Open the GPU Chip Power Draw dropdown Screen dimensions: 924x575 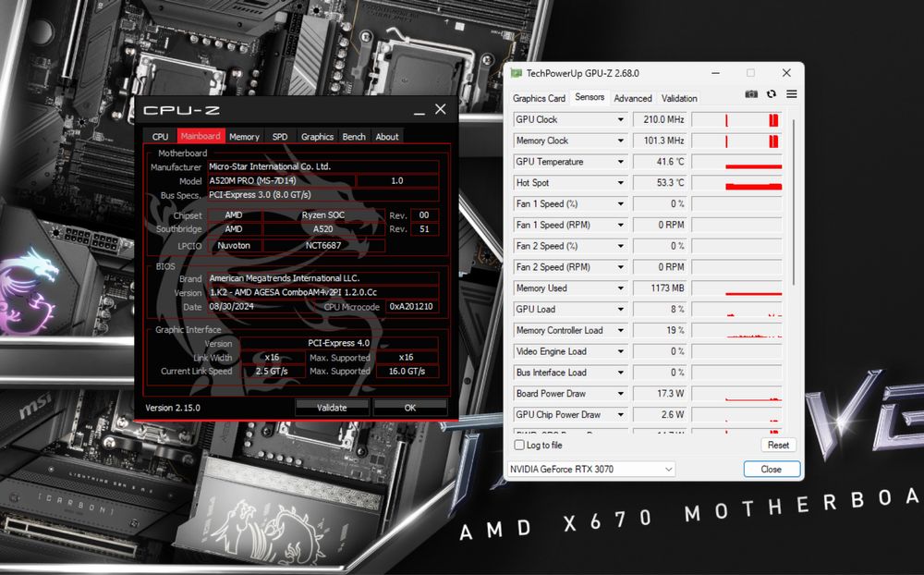tap(621, 414)
